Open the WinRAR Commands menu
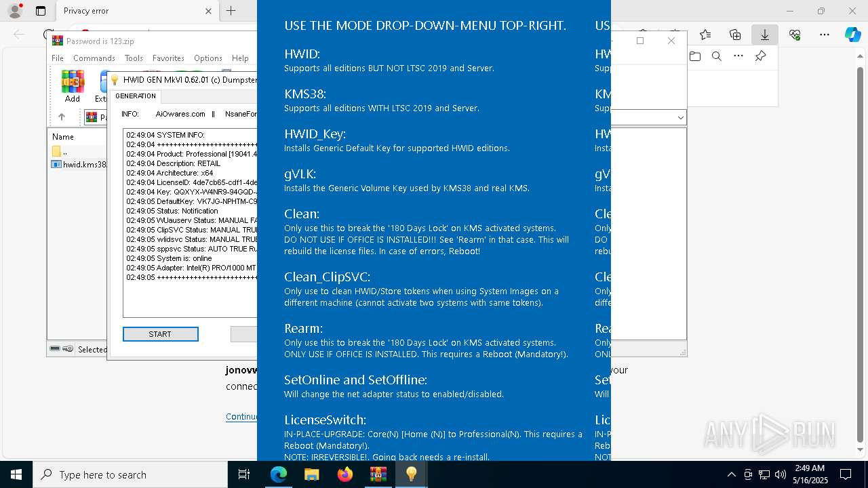Viewport: 868px width, 488px height. coord(94,58)
